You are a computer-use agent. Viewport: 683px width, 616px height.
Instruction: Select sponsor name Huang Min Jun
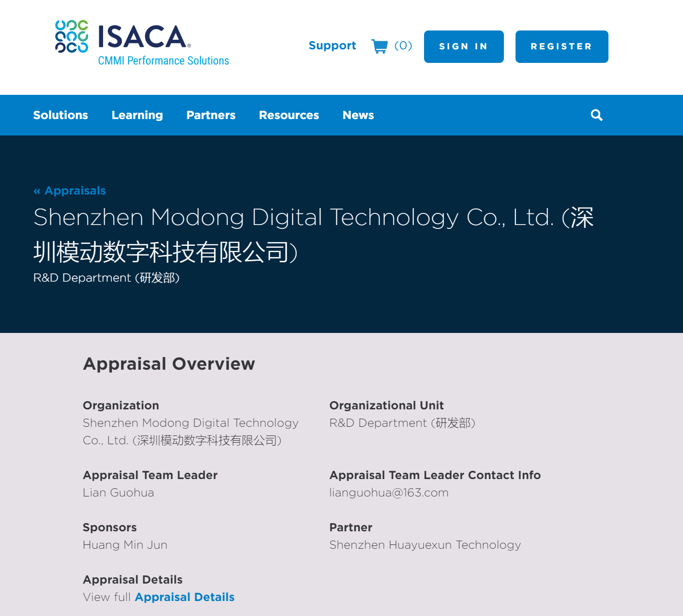pyautogui.click(x=125, y=545)
